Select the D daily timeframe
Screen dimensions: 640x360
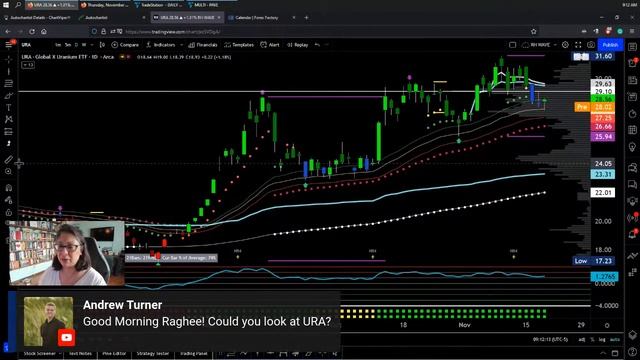pos(76,45)
